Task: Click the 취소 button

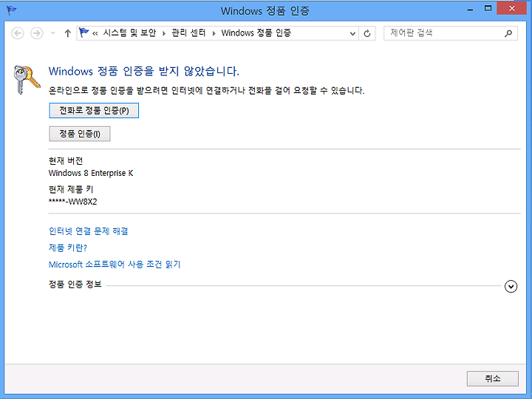Action: click(x=493, y=378)
